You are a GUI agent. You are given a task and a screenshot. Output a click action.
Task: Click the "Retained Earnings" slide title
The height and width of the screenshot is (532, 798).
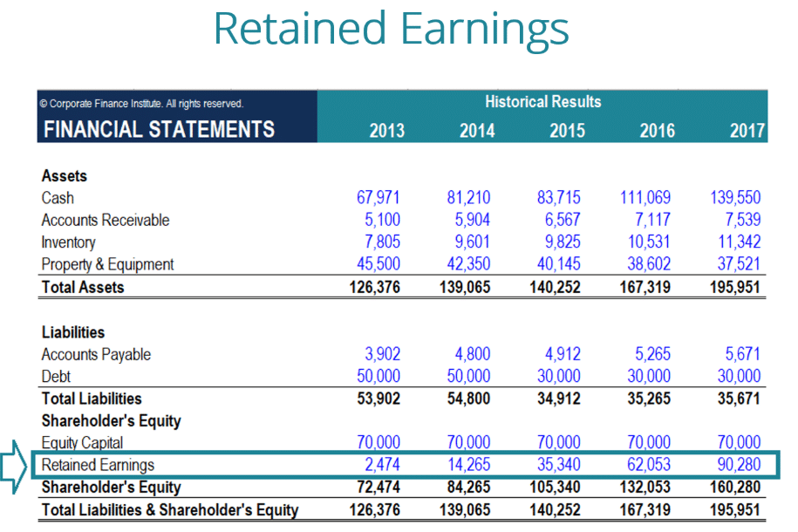[x=391, y=30]
